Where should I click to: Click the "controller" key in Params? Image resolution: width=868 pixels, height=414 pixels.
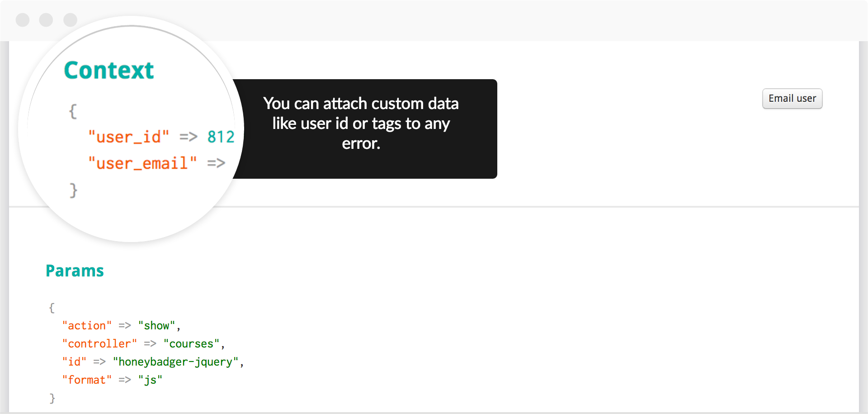tap(99, 343)
